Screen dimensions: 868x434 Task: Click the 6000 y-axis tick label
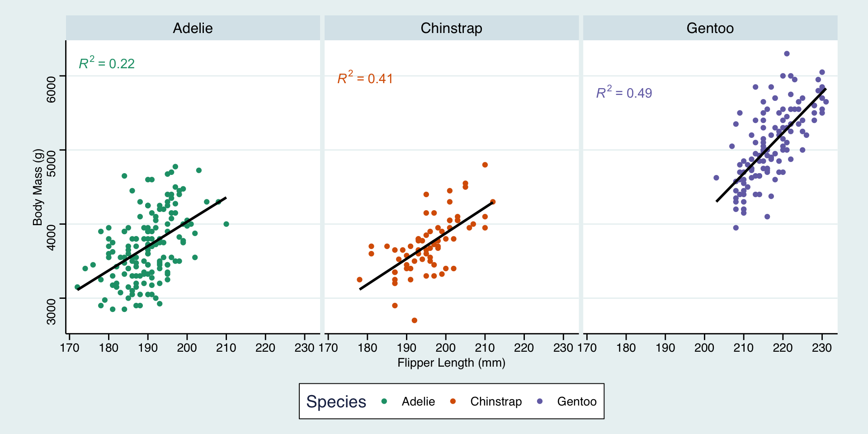click(x=52, y=89)
